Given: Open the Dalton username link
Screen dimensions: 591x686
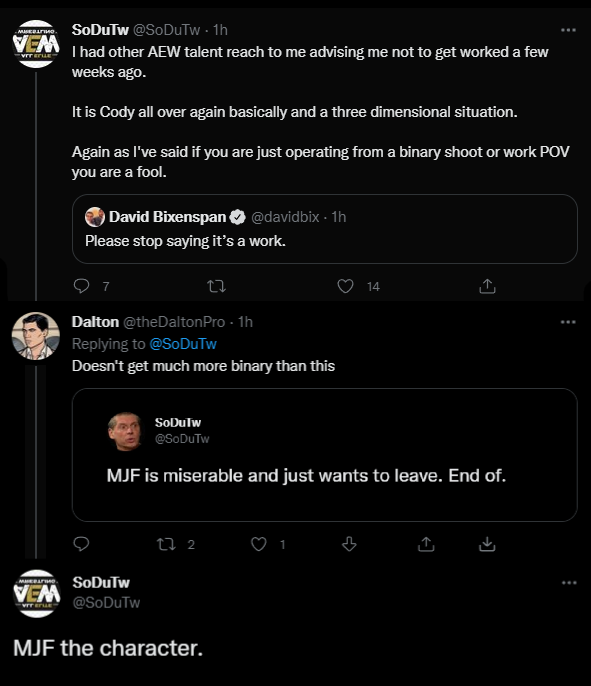Looking at the screenshot, I should (x=95, y=322).
